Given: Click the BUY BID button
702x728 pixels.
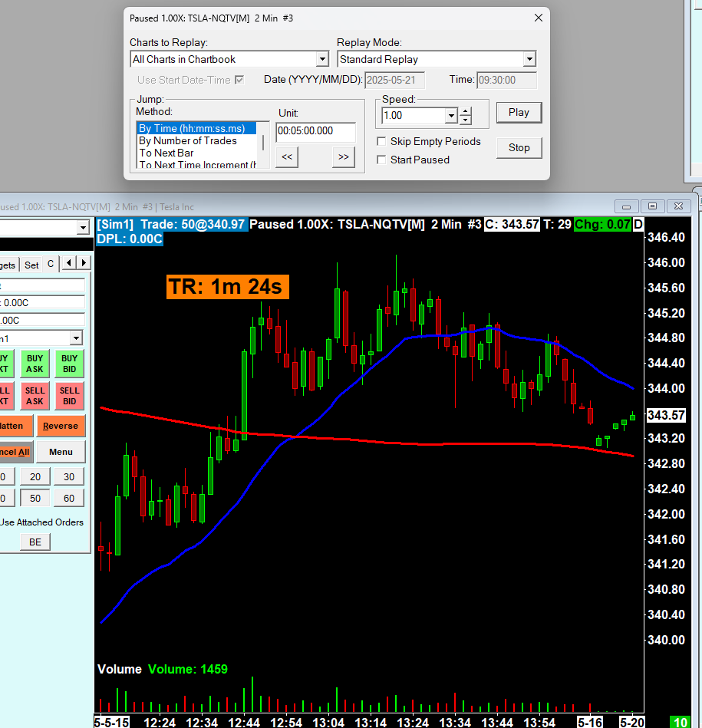Looking at the screenshot, I should coord(70,364).
